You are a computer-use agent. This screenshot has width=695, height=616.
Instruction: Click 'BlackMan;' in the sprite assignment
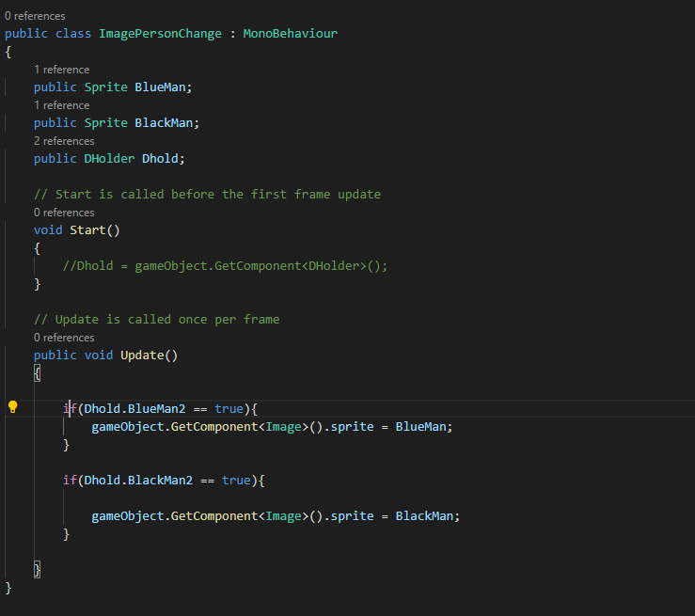pyautogui.click(x=428, y=516)
